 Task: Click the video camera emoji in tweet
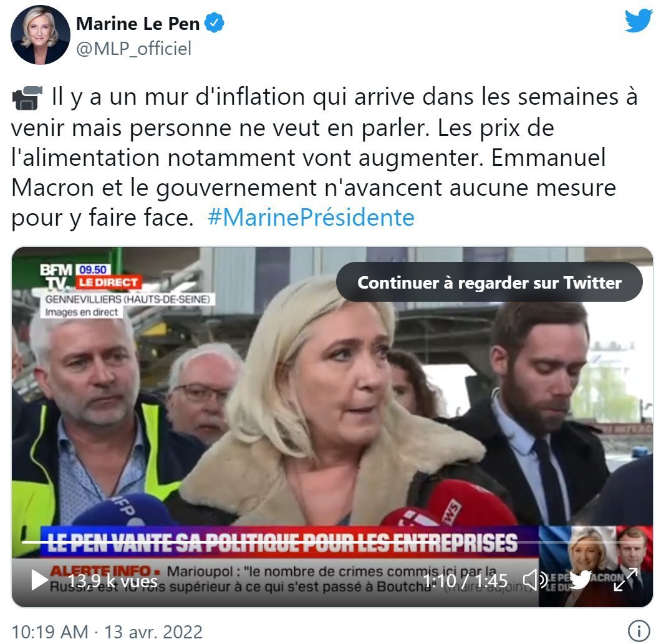[x=27, y=97]
